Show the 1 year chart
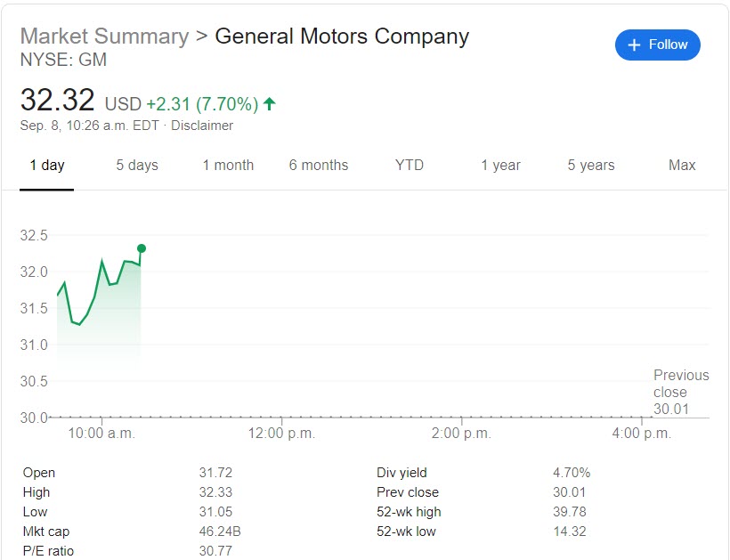 point(500,166)
